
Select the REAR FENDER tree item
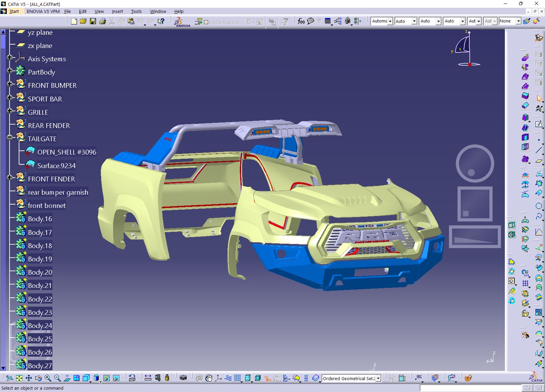49,126
